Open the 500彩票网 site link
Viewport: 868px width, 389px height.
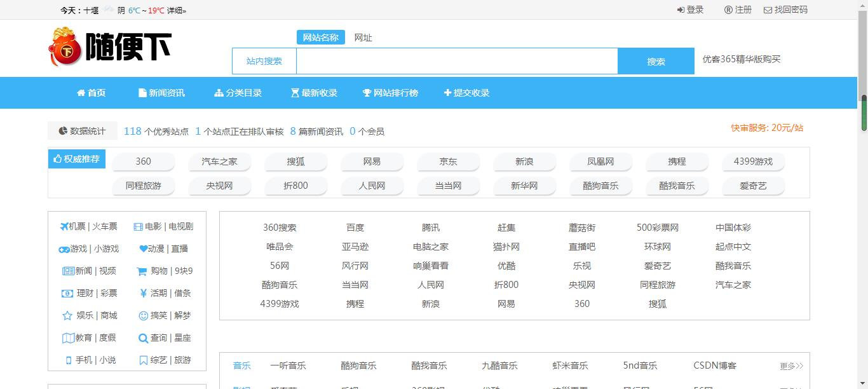point(658,228)
